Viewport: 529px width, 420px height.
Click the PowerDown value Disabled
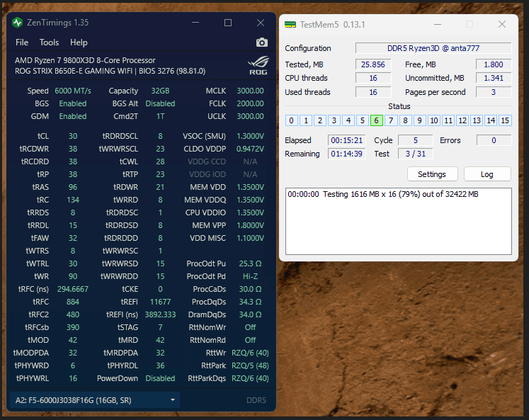[x=160, y=378]
